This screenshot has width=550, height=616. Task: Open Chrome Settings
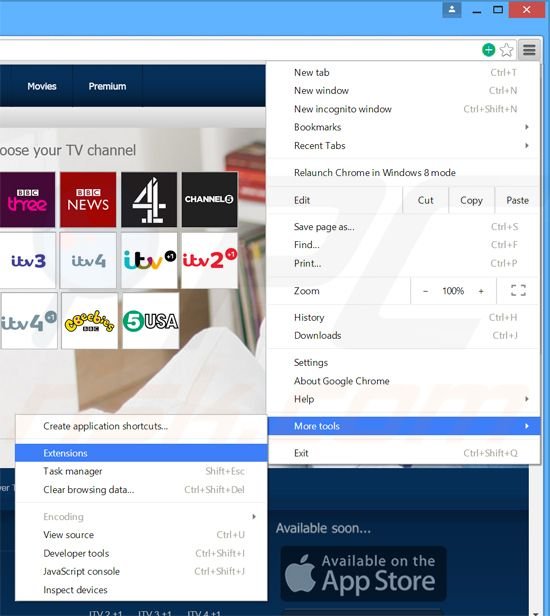[x=405, y=363]
